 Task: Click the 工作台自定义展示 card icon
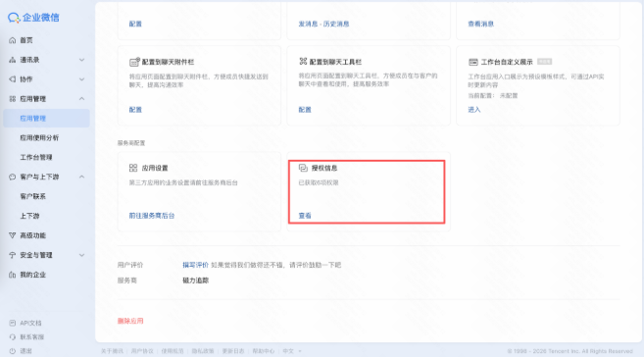[x=473, y=62]
